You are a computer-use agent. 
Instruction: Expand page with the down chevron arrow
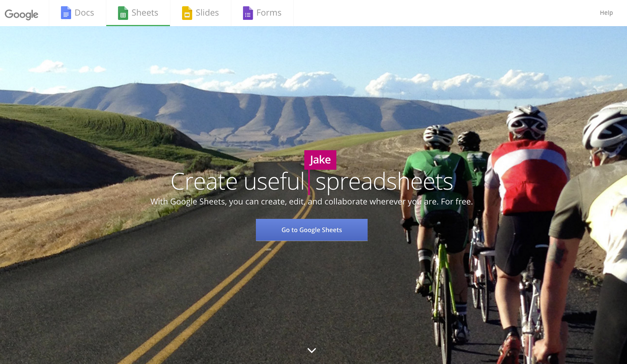point(312,350)
